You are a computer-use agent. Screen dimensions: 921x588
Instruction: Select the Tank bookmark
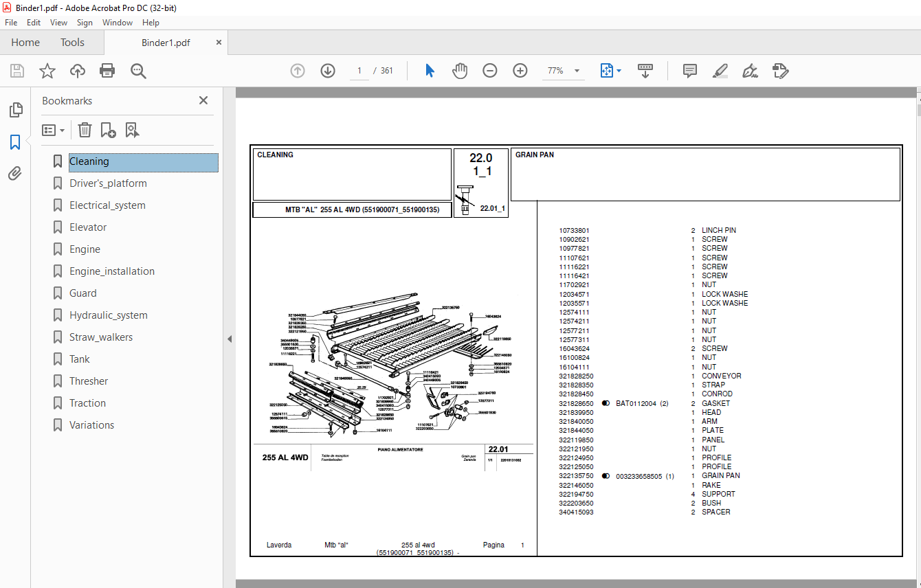80,359
